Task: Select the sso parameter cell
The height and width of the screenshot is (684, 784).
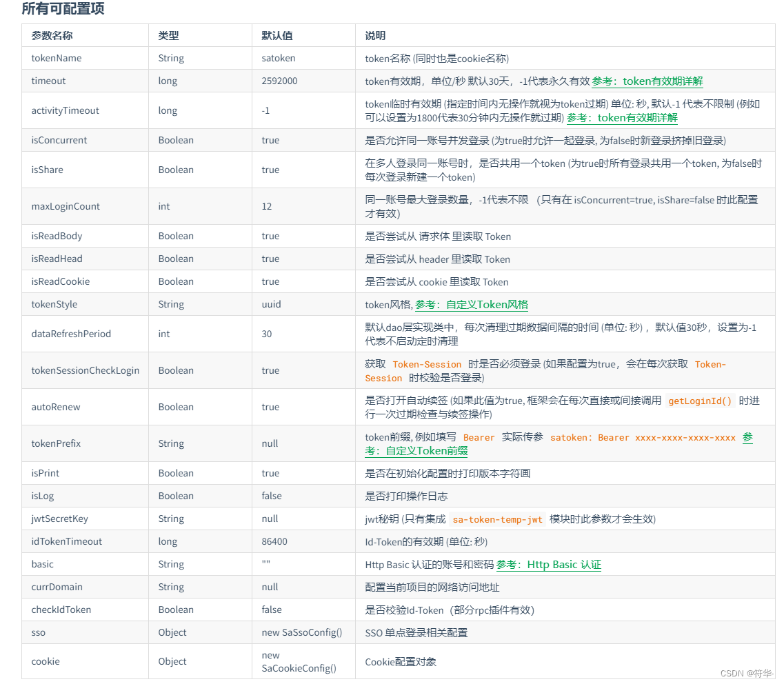Action: tap(85, 632)
